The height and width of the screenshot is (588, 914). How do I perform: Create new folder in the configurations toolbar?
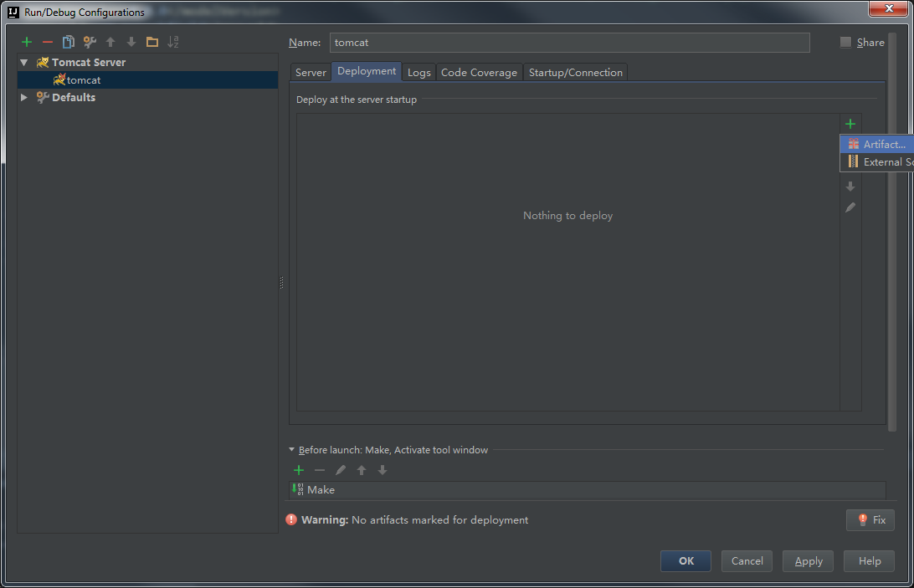point(152,42)
